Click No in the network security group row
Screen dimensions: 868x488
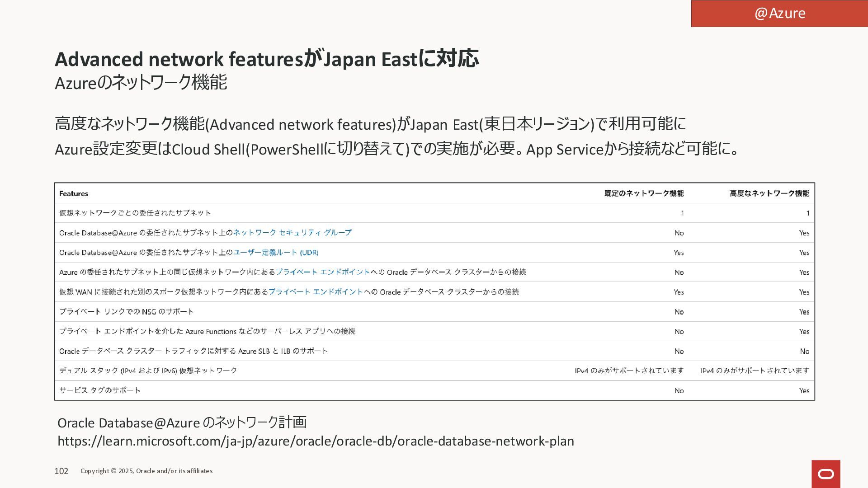coord(679,233)
